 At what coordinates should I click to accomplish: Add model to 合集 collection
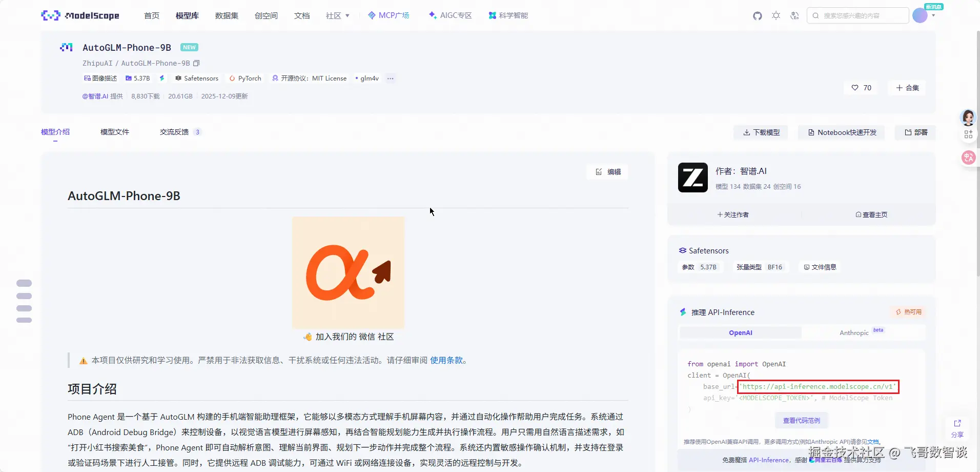click(x=907, y=88)
